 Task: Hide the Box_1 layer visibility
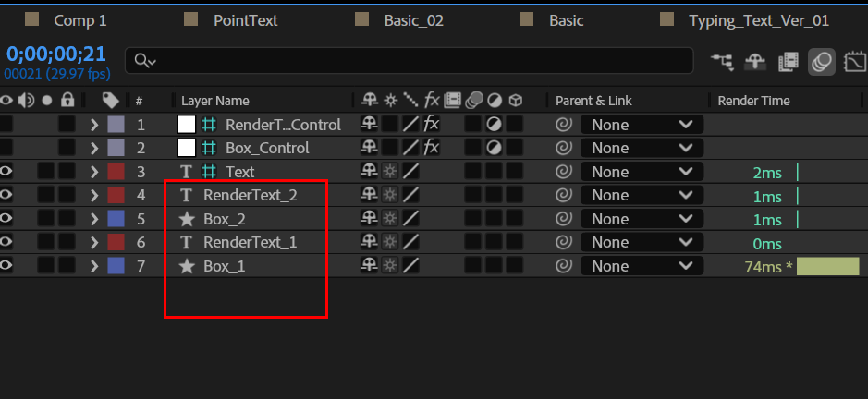pos(6,266)
